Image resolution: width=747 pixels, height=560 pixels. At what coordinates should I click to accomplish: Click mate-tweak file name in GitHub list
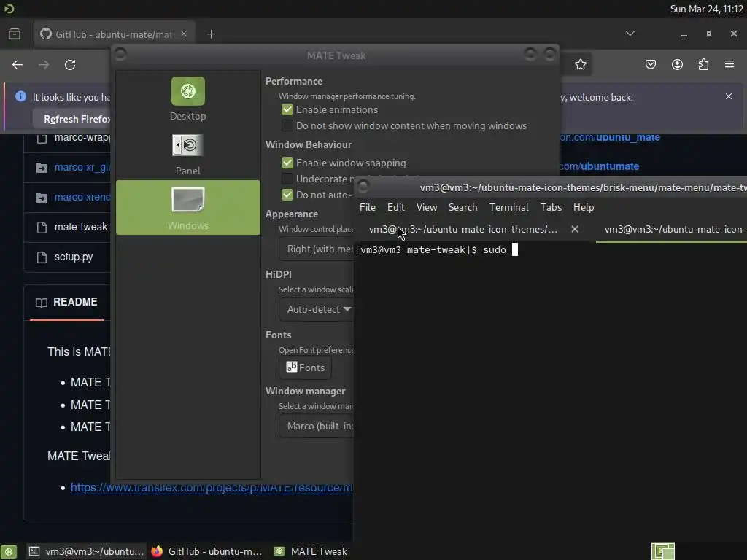pyautogui.click(x=81, y=227)
